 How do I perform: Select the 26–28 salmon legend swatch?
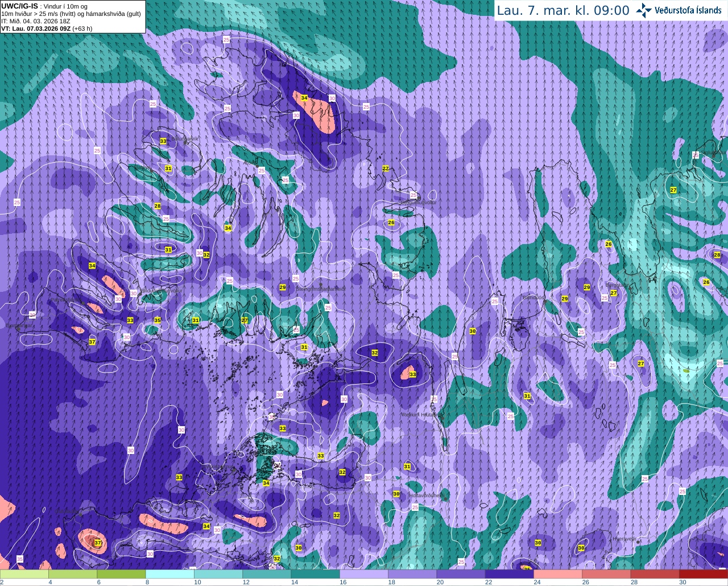606,574
